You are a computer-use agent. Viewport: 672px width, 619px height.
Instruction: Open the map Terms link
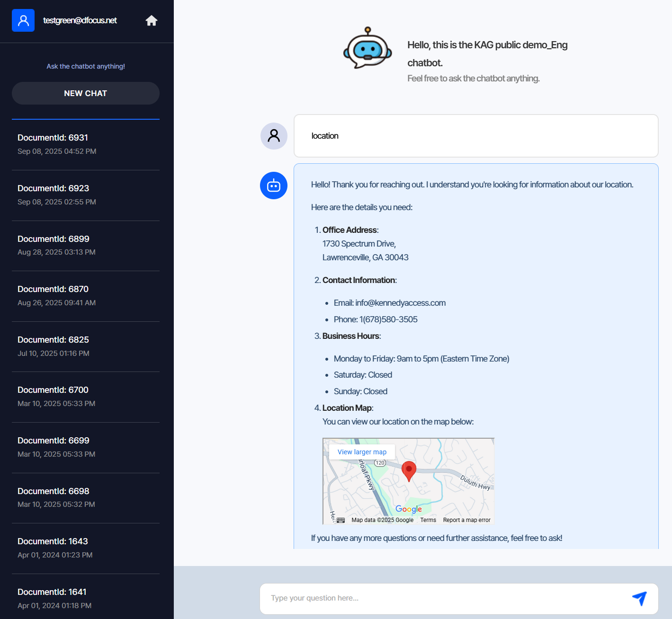click(428, 520)
